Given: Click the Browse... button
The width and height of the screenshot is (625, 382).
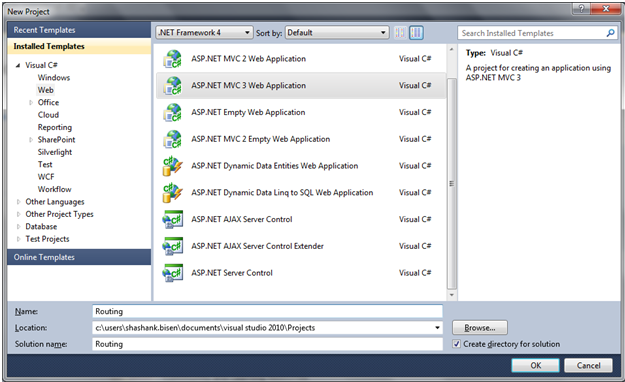Looking at the screenshot, I should (480, 328).
